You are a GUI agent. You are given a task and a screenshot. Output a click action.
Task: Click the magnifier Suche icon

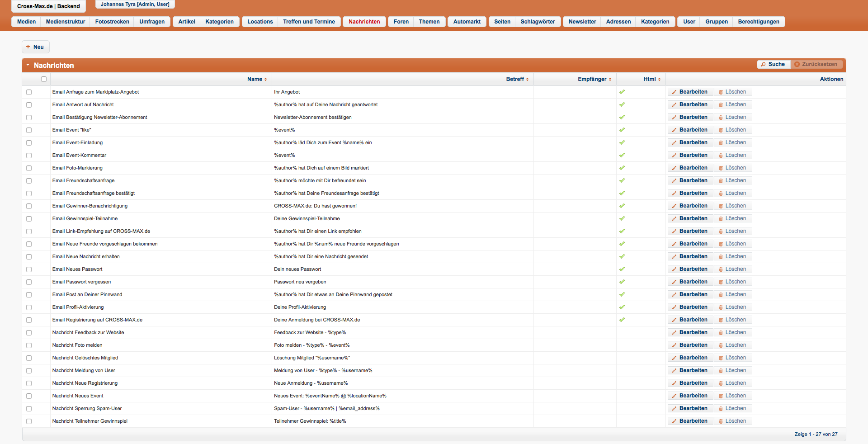(x=763, y=65)
